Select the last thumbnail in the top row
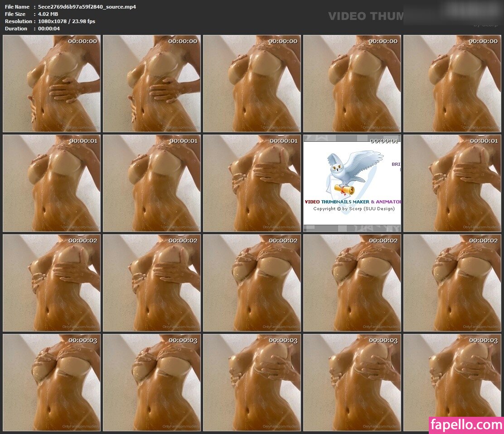Image resolution: width=504 pixels, height=434 pixels. click(452, 84)
